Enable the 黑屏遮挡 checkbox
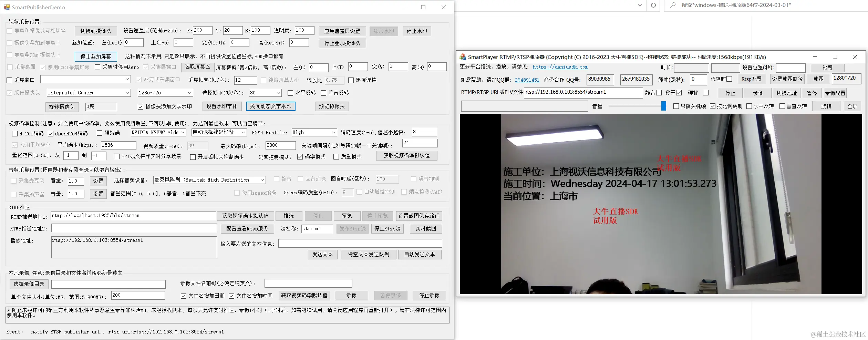868x340 pixels. tap(351, 80)
